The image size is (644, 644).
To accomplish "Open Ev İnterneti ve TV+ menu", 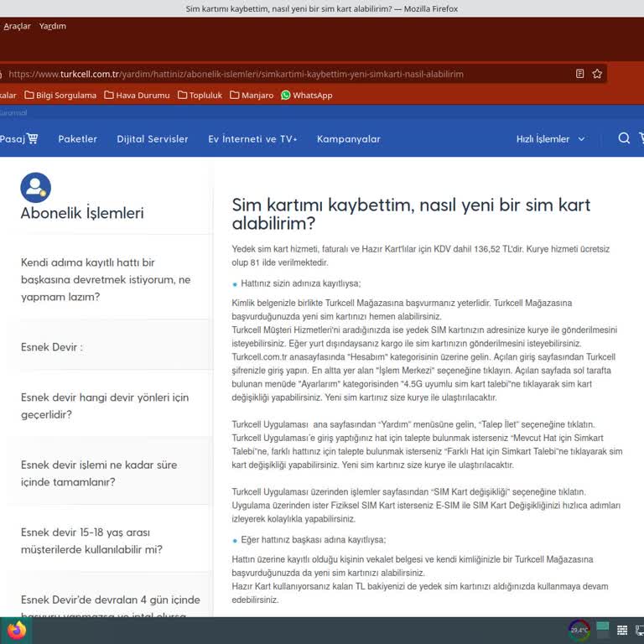I will tap(252, 139).
